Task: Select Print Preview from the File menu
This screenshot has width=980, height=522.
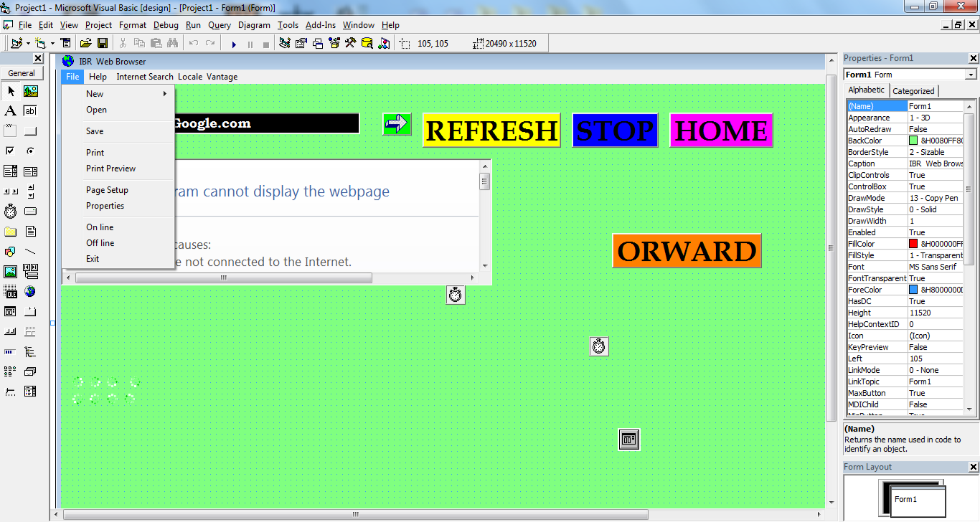Action: point(111,169)
